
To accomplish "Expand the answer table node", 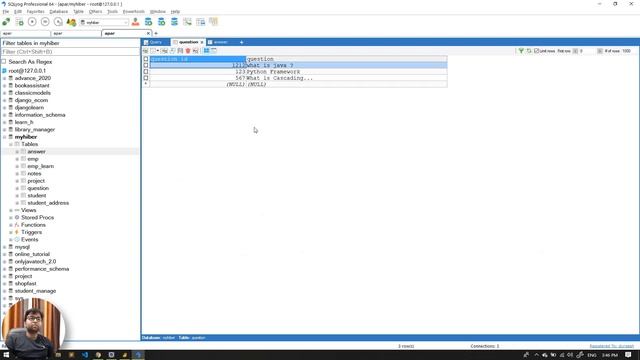I will click(17, 151).
